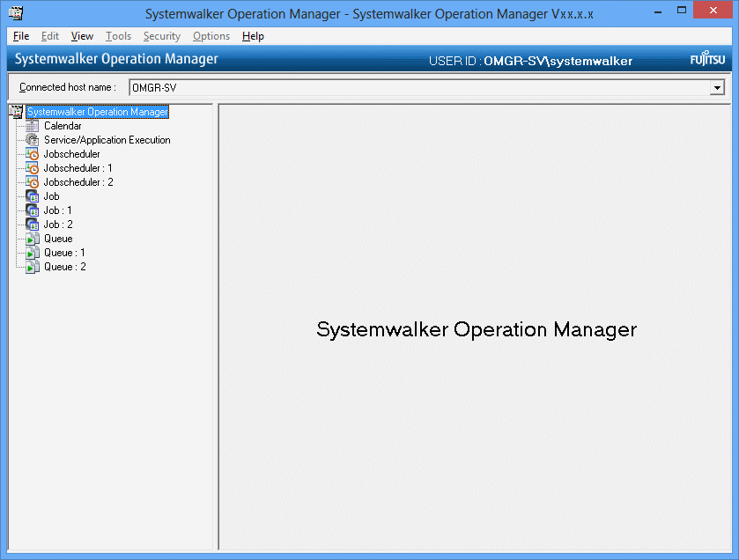The height and width of the screenshot is (560, 739).
Task: Select the Calendar tree item
Action: pyautogui.click(x=63, y=126)
